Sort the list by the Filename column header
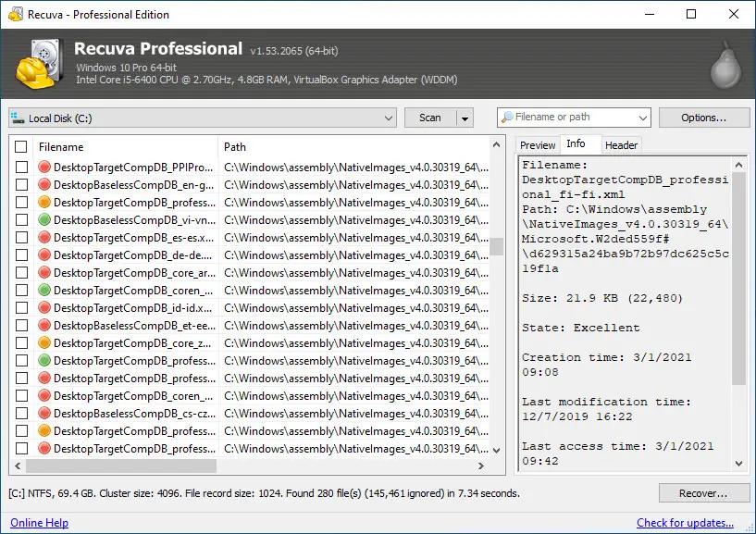Viewport: 756px width, 534px height. coord(125,146)
